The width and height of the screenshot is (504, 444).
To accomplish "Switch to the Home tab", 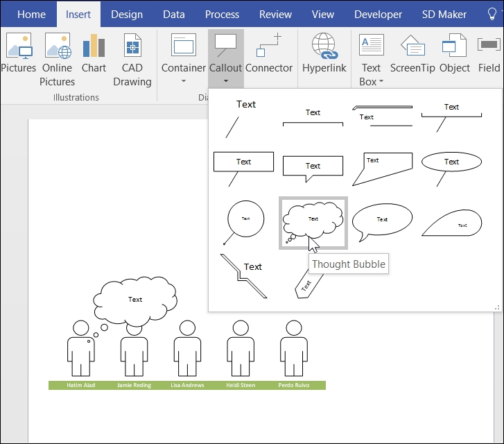I will [x=31, y=15].
